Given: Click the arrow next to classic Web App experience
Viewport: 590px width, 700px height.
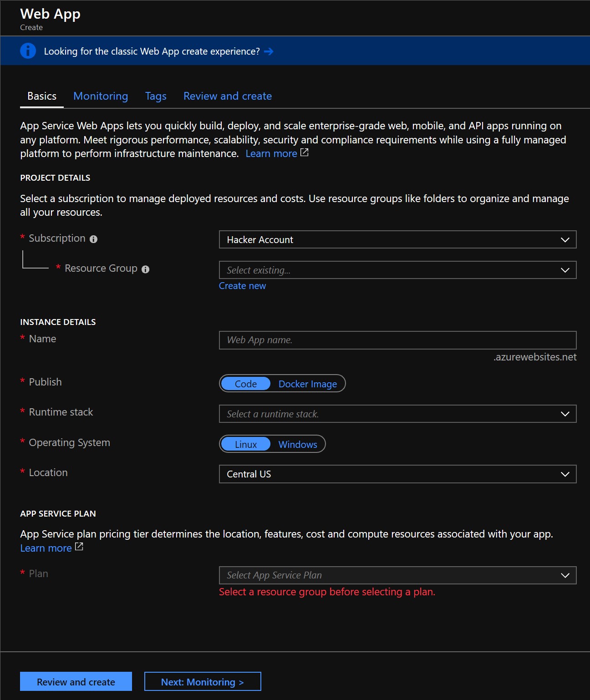Looking at the screenshot, I should (269, 51).
